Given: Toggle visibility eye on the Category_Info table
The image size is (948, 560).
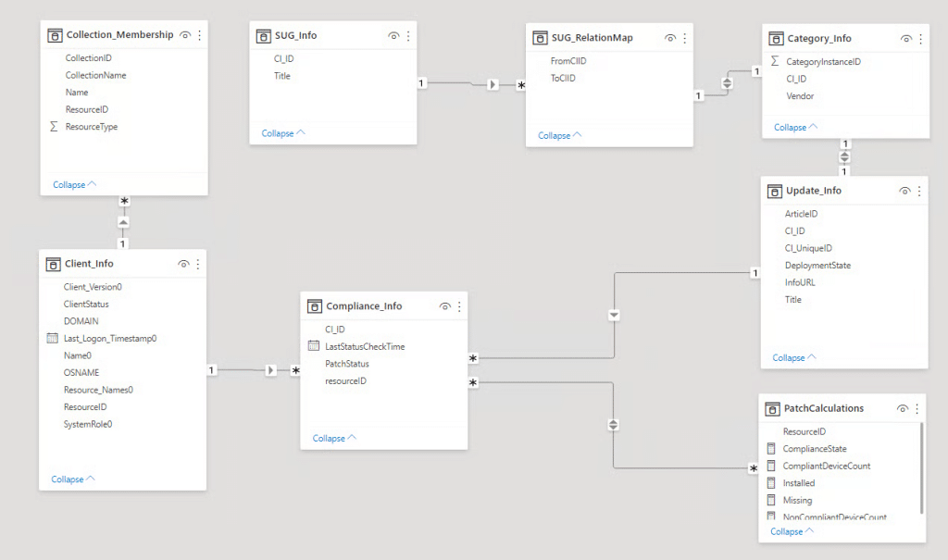Looking at the screenshot, I should [x=905, y=39].
